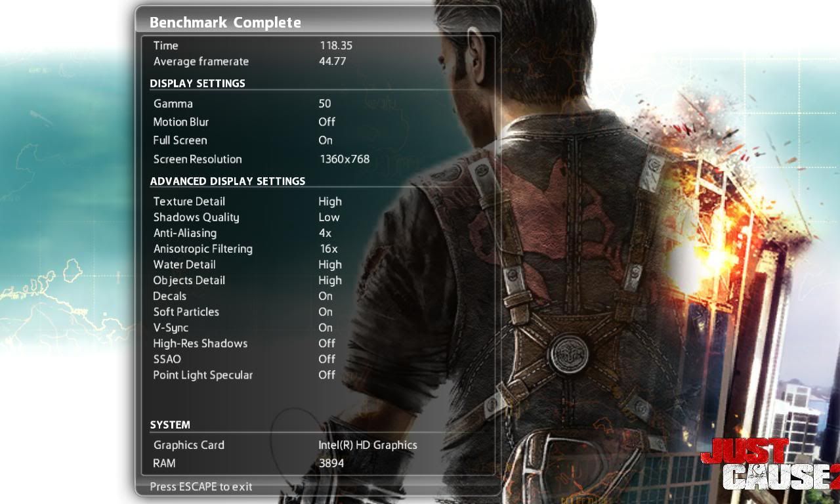Image resolution: width=840 pixels, height=504 pixels.
Task: Click the V-Sync On value
Action: [325, 327]
